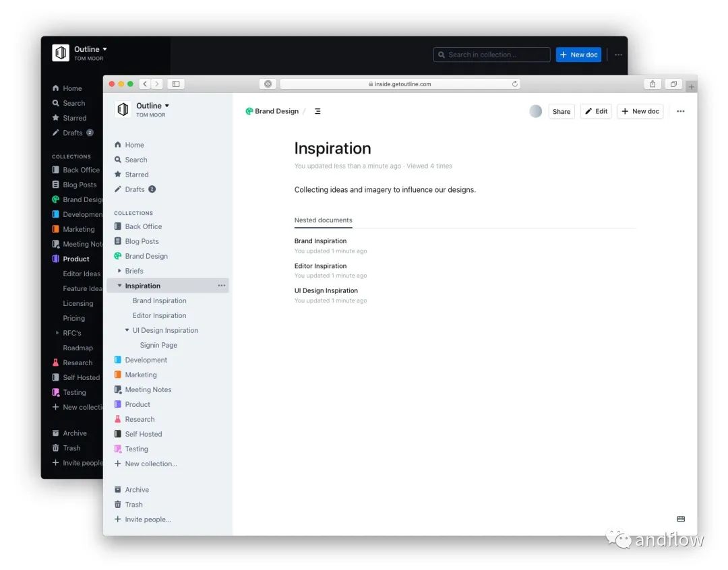
Task: Select the Nested documents tab
Action: tap(323, 220)
